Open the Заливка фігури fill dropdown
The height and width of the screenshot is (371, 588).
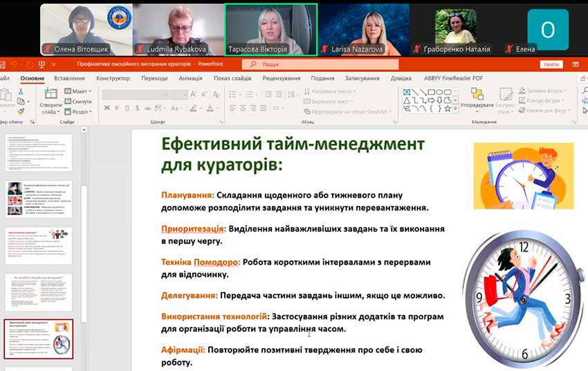tap(543, 91)
